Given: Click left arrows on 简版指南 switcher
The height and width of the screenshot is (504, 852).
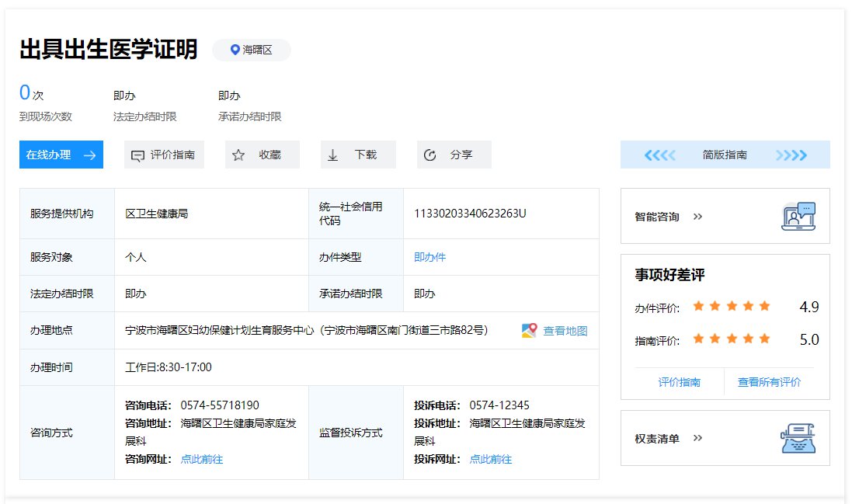Looking at the screenshot, I should click(659, 155).
